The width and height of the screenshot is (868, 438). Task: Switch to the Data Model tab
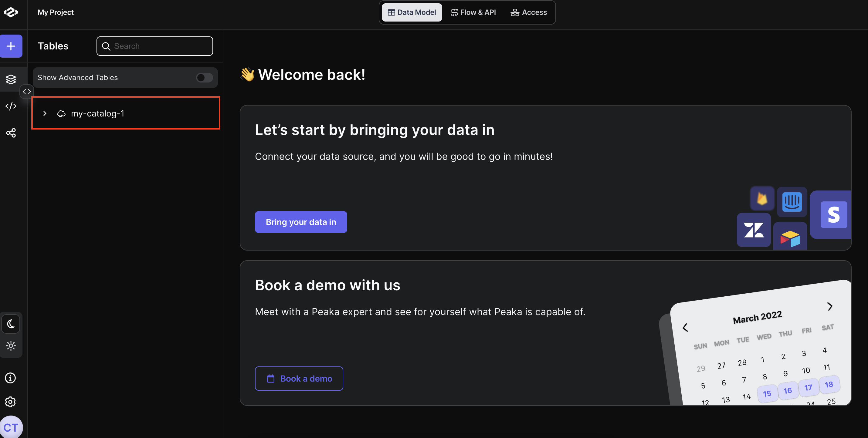click(412, 12)
